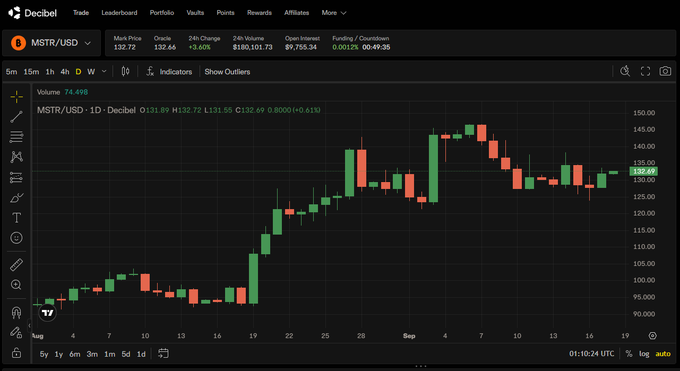Click the MSTR/USD bitcoin coin icon
This screenshot has height=371, width=680.
[x=18, y=43]
